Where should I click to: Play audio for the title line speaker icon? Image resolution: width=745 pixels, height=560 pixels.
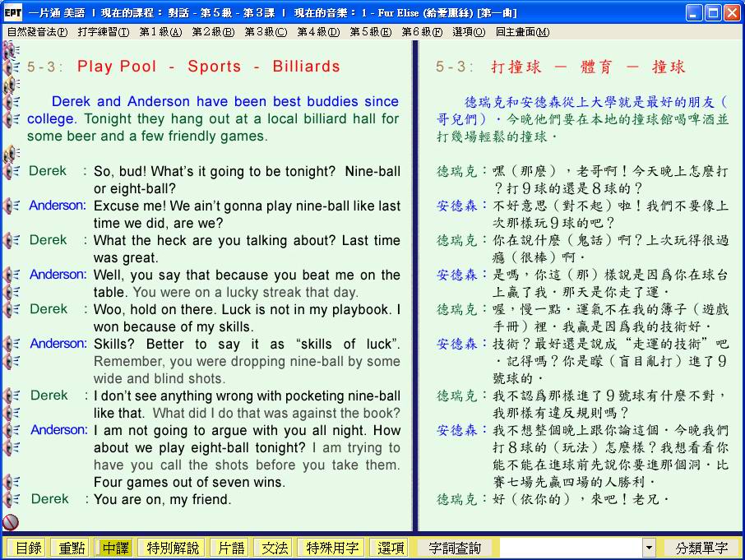tap(11, 67)
